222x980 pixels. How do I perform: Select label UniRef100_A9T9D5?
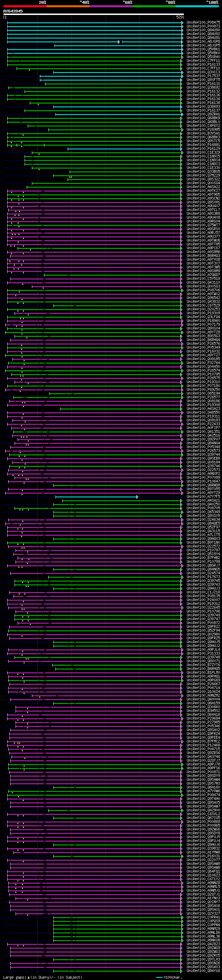coord(203,194)
